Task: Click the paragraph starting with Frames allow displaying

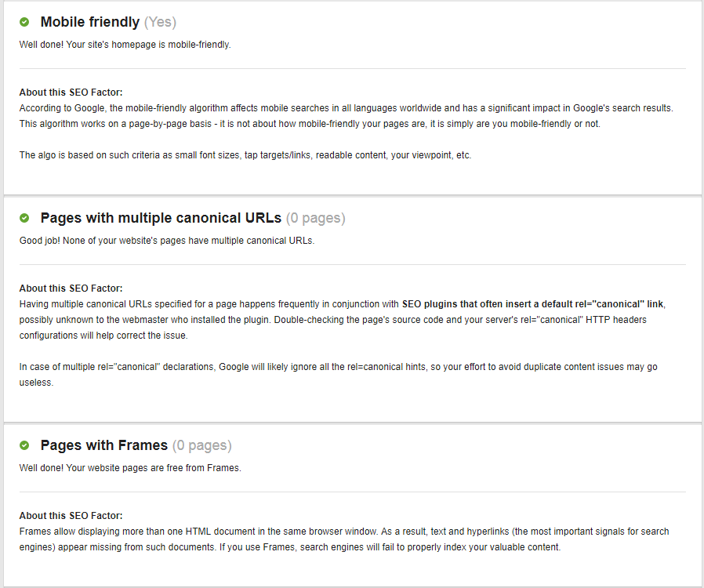Action: [x=343, y=539]
